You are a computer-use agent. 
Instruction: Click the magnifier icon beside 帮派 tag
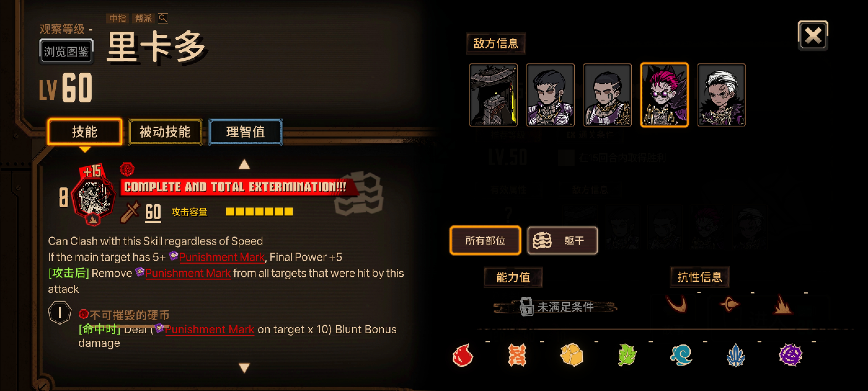point(163,18)
